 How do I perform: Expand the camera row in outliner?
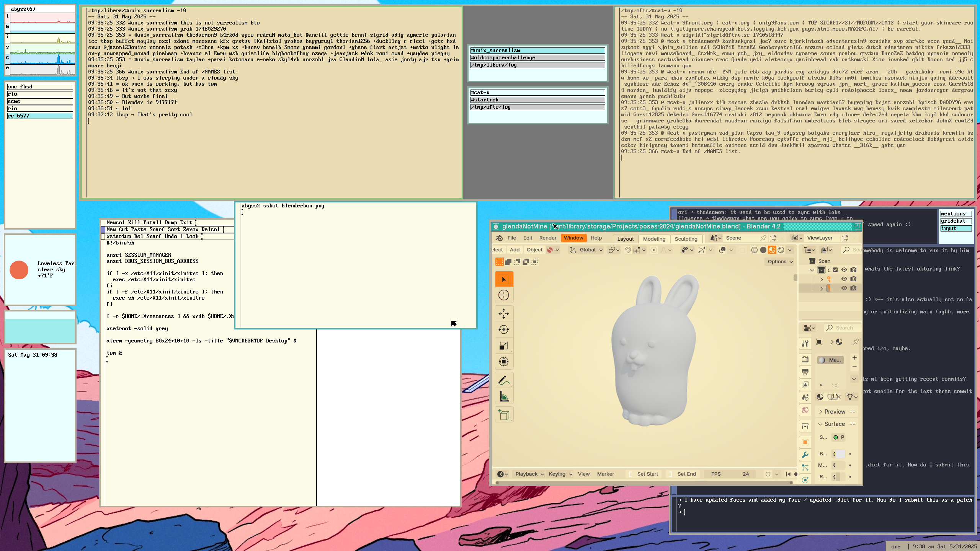click(x=822, y=279)
